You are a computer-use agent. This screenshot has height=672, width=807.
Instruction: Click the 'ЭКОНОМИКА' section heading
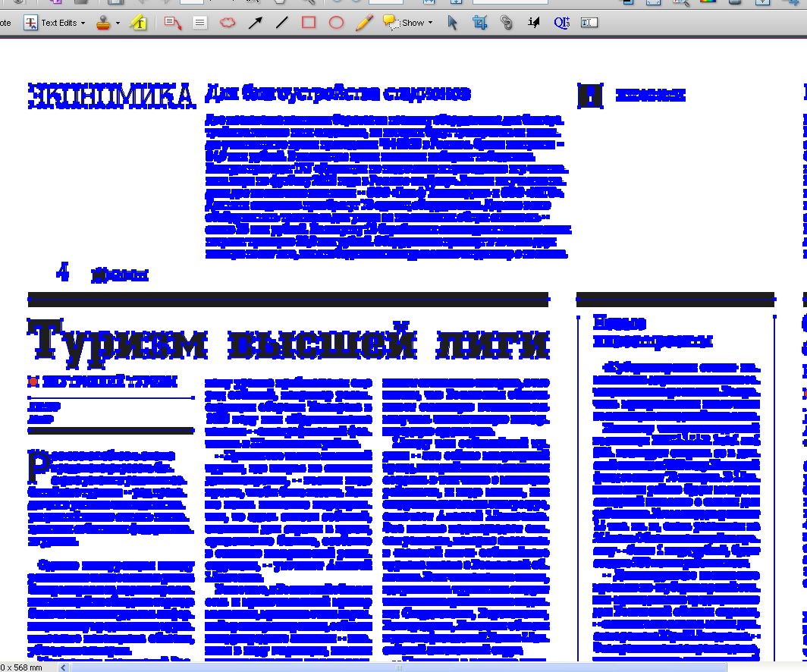coord(111,96)
